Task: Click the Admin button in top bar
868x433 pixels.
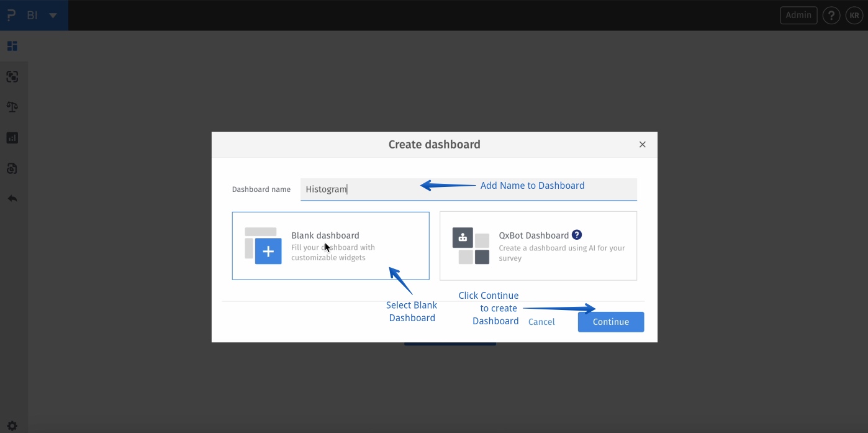Action: (x=798, y=15)
